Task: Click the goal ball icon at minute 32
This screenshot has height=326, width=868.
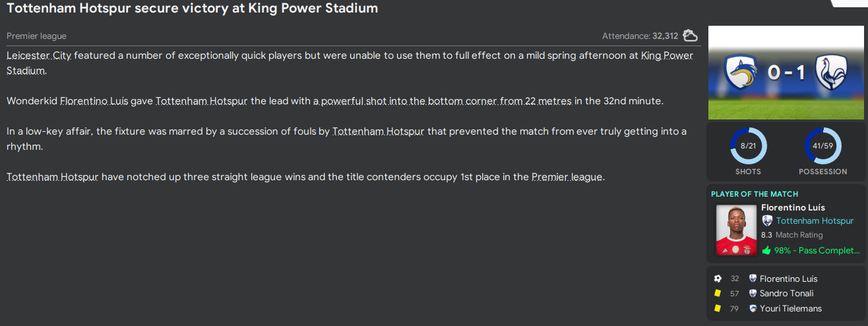Action: (718, 278)
